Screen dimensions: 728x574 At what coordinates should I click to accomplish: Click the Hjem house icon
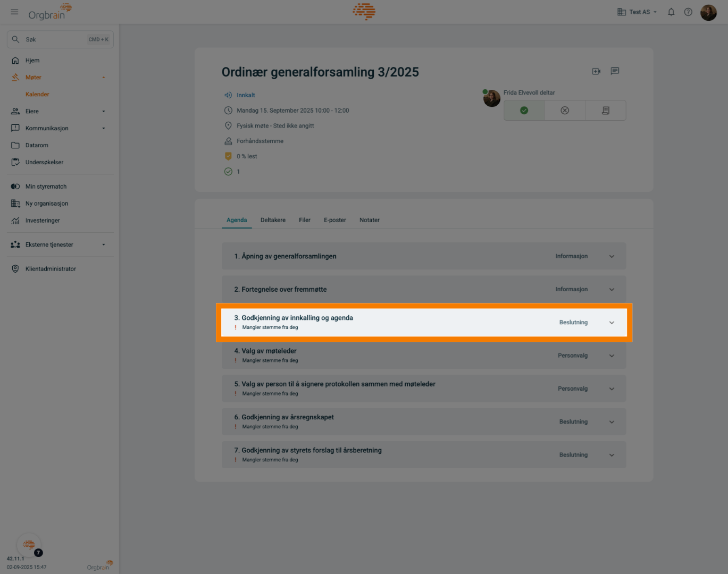pyautogui.click(x=15, y=61)
